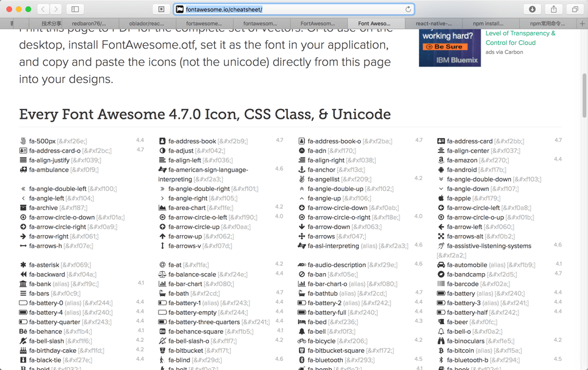Click the 'fa-black-tie' label text
This screenshot has height=370, width=588.
coord(45,360)
